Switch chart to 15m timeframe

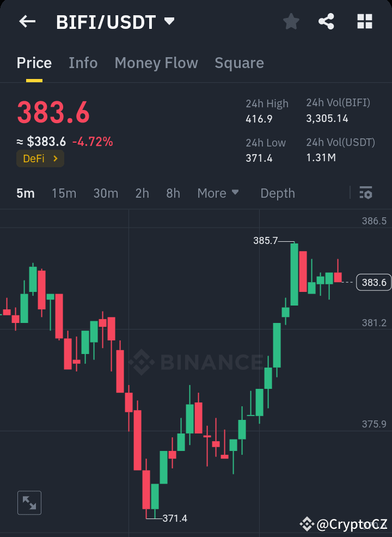64,193
